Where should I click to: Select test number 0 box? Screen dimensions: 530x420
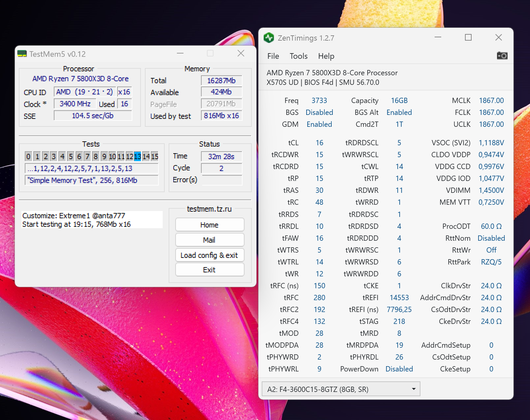(x=28, y=156)
